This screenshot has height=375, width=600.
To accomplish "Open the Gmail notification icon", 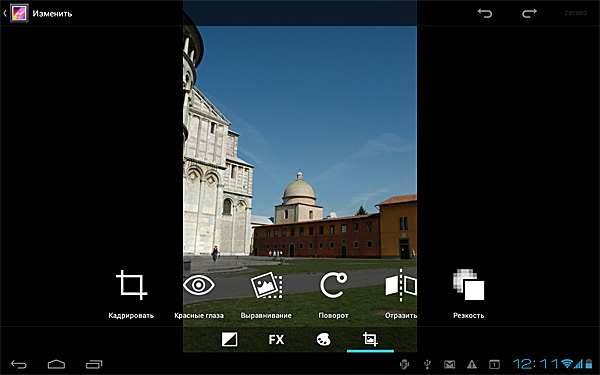I will click(x=450, y=364).
